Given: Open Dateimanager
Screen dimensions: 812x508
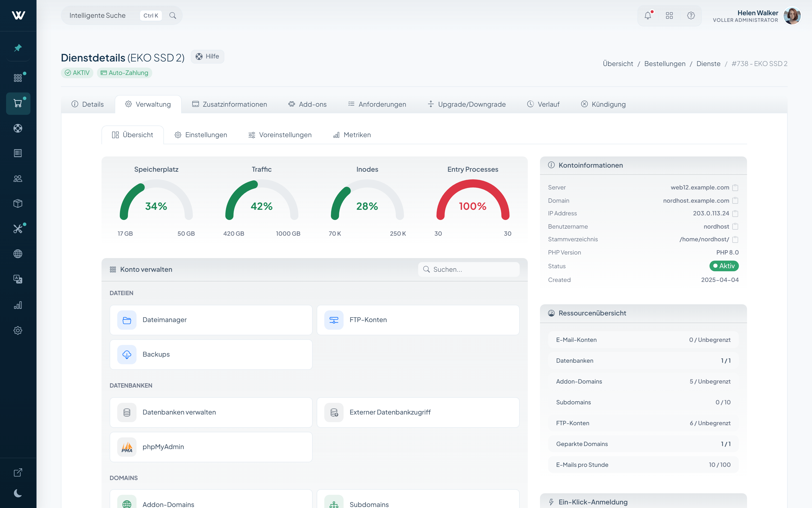Looking at the screenshot, I should point(211,320).
